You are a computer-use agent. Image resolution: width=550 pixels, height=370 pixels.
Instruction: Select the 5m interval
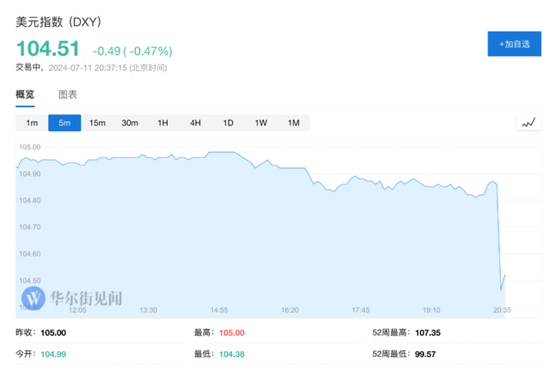tap(65, 123)
